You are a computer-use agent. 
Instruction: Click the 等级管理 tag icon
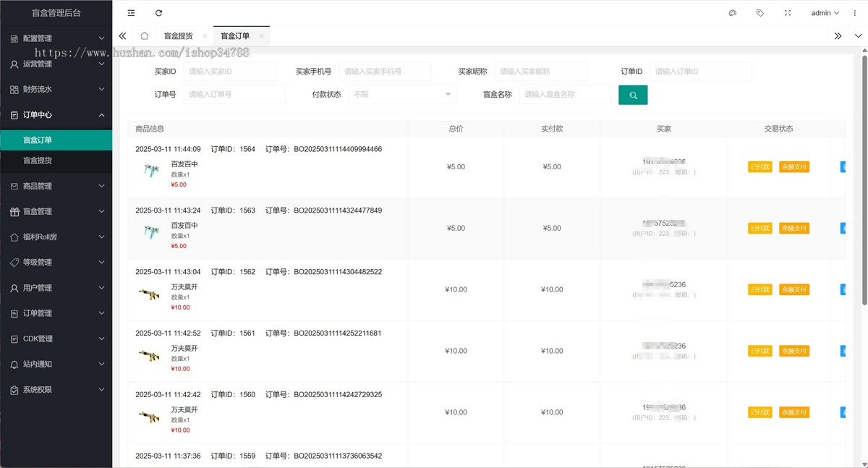pos(14,262)
